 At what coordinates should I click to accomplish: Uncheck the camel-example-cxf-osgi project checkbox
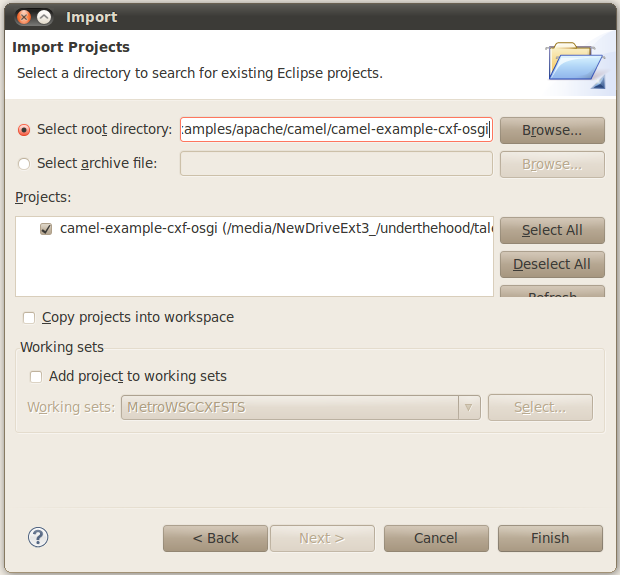point(46,229)
